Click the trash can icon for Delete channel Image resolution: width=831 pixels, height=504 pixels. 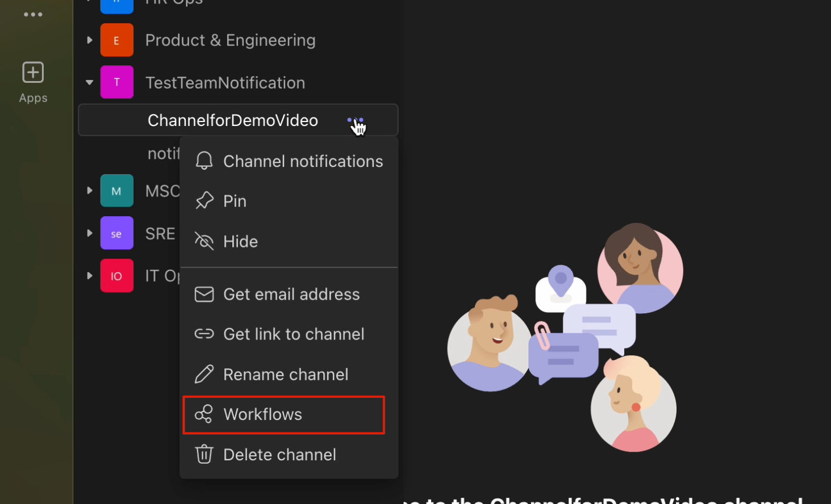click(204, 454)
